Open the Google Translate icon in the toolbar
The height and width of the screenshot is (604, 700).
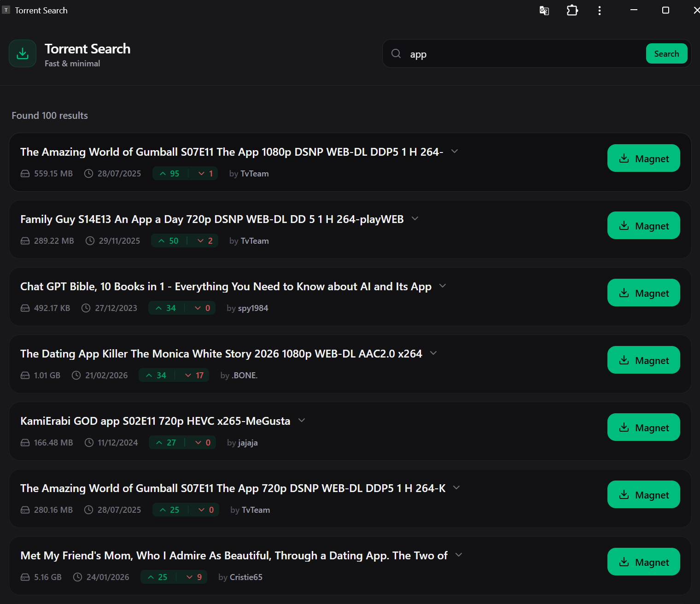click(544, 10)
